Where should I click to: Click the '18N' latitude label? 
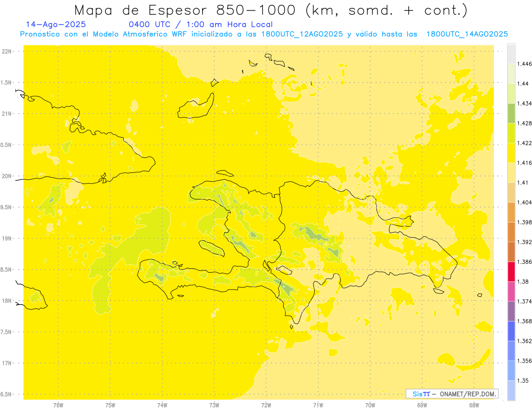(8, 301)
